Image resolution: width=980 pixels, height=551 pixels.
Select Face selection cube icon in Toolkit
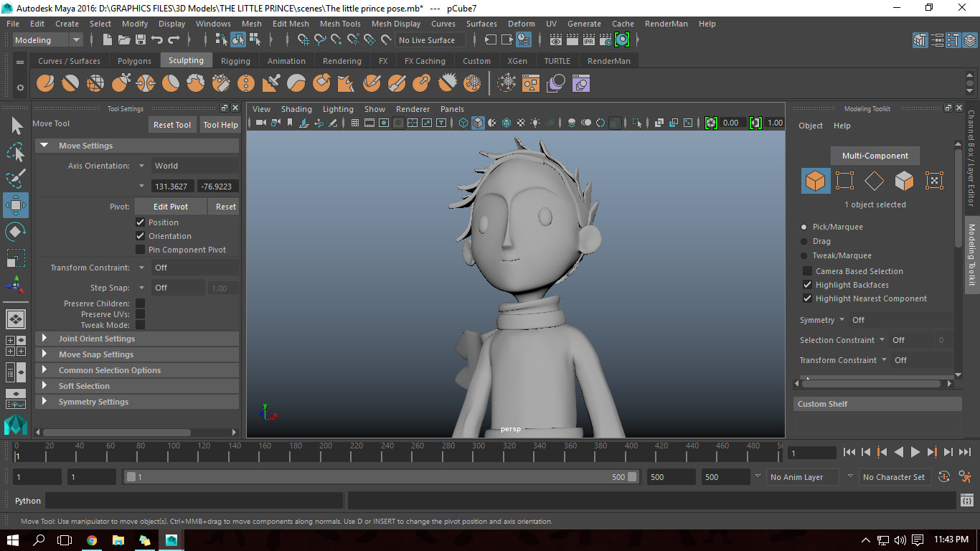point(904,181)
